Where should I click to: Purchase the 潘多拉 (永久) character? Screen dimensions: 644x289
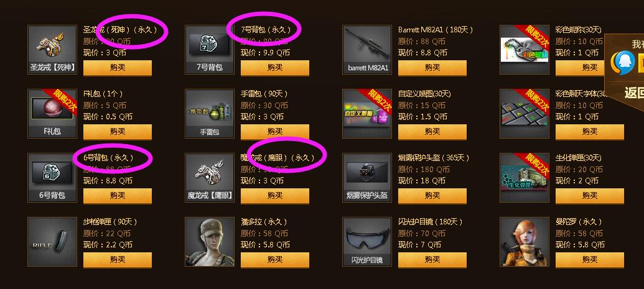point(275,260)
